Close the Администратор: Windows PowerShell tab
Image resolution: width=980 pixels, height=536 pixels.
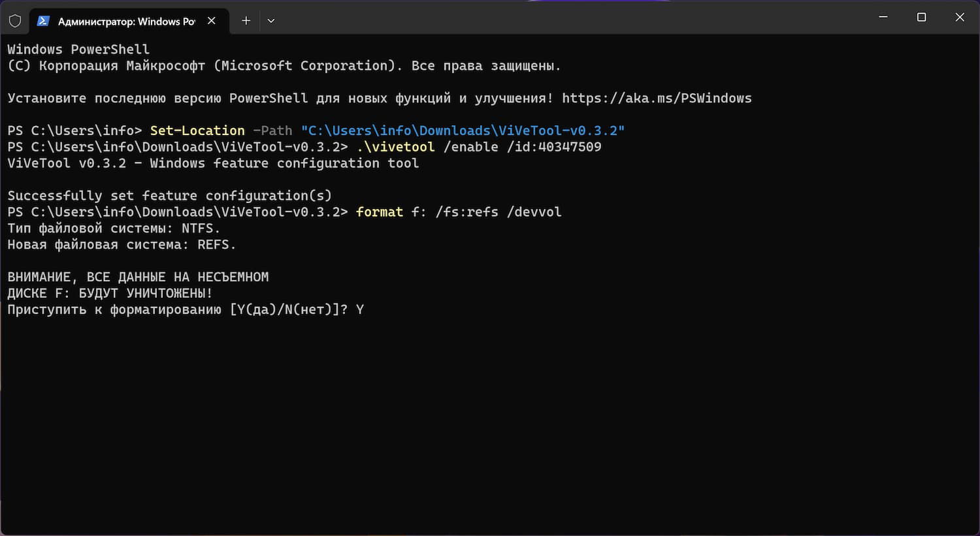click(x=212, y=21)
